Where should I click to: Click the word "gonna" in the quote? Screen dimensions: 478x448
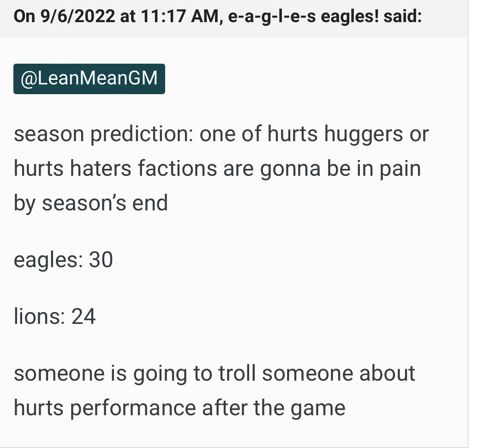tap(290, 169)
